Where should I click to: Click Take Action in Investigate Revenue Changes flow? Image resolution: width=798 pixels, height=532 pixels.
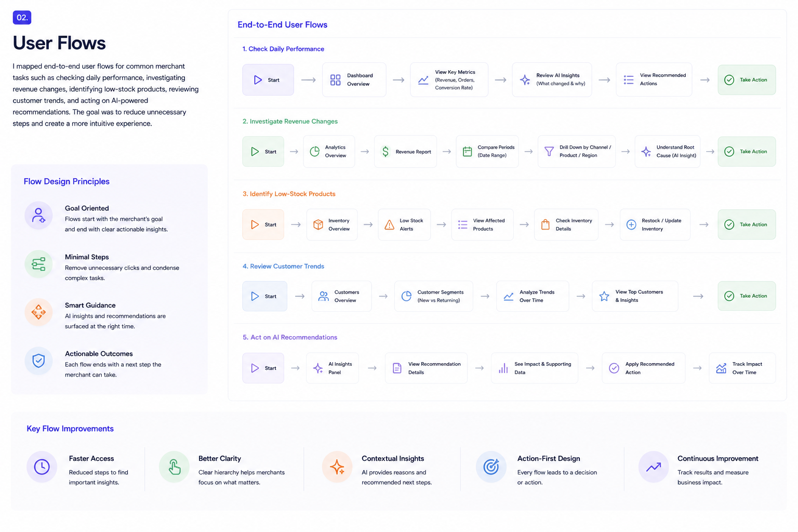click(747, 152)
